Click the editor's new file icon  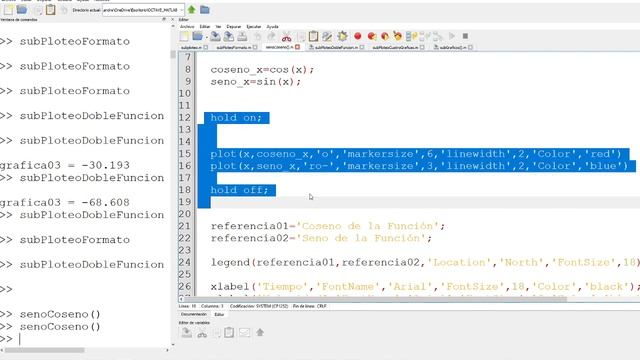pos(184,36)
